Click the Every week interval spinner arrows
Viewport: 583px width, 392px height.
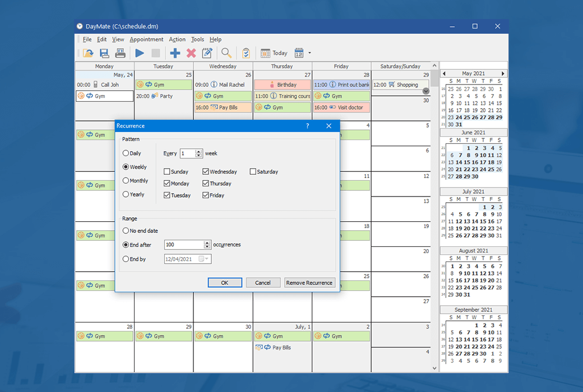[x=198, y=153]
